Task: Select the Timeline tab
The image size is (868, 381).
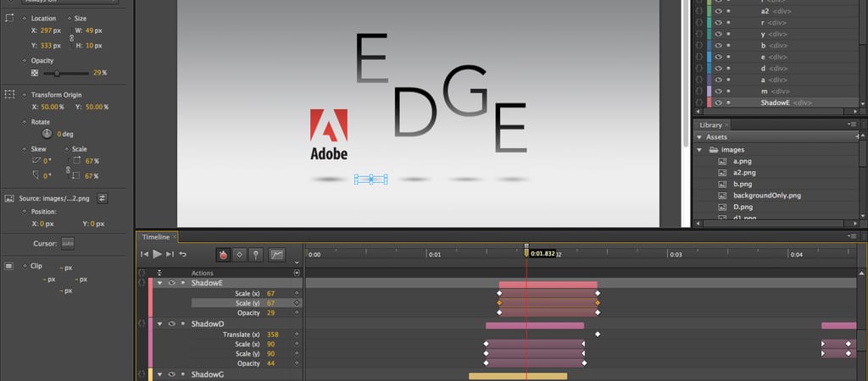Action: [x=155, y=237]
